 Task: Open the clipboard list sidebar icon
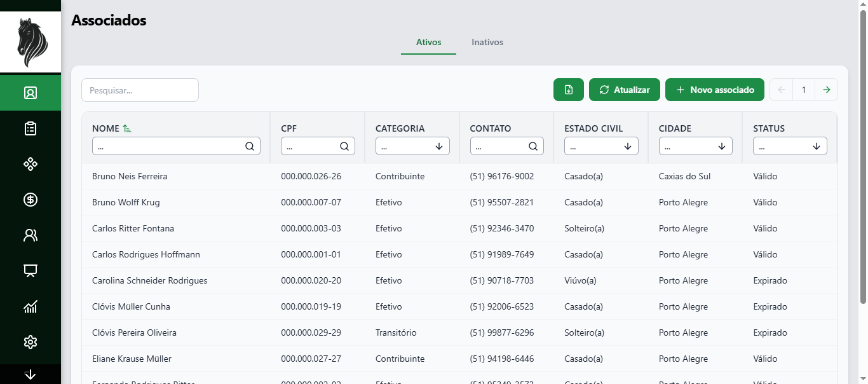coord(31,128)
